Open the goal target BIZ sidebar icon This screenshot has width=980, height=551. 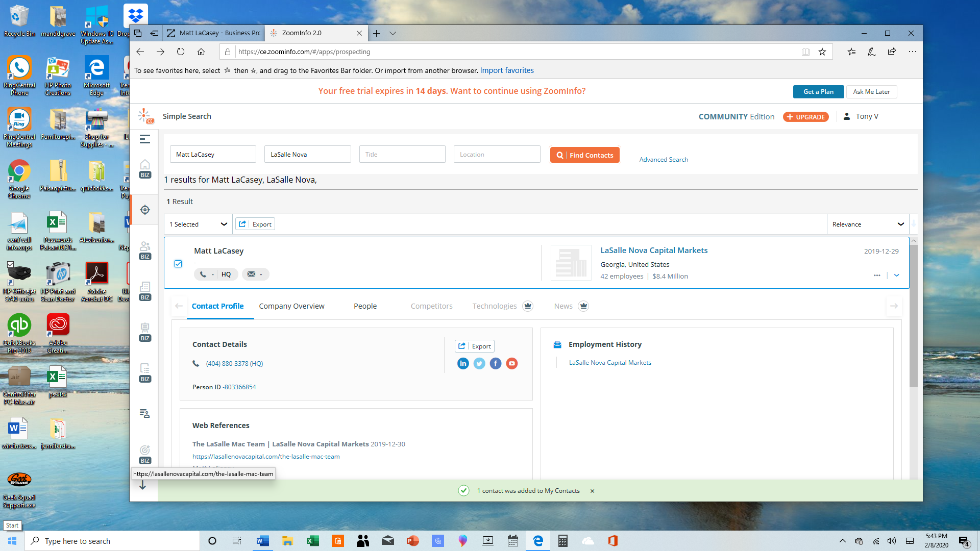pyautogui.click(x=145, y=455)
